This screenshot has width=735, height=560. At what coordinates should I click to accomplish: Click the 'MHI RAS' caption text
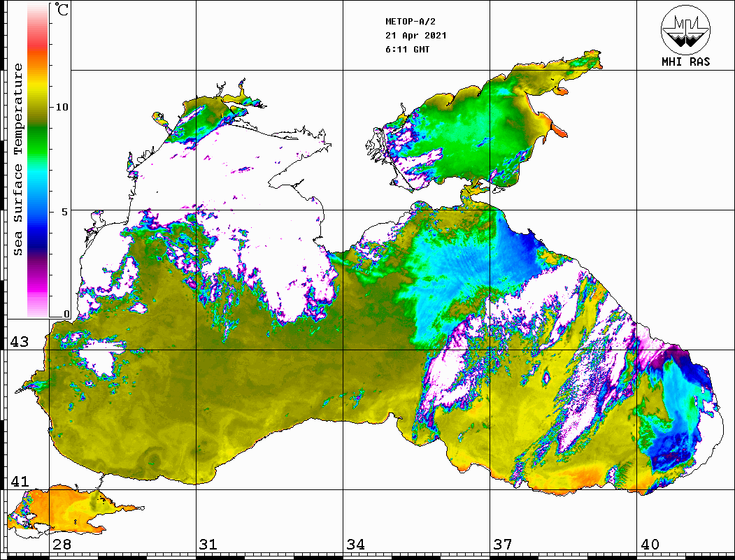coord(686,62)
